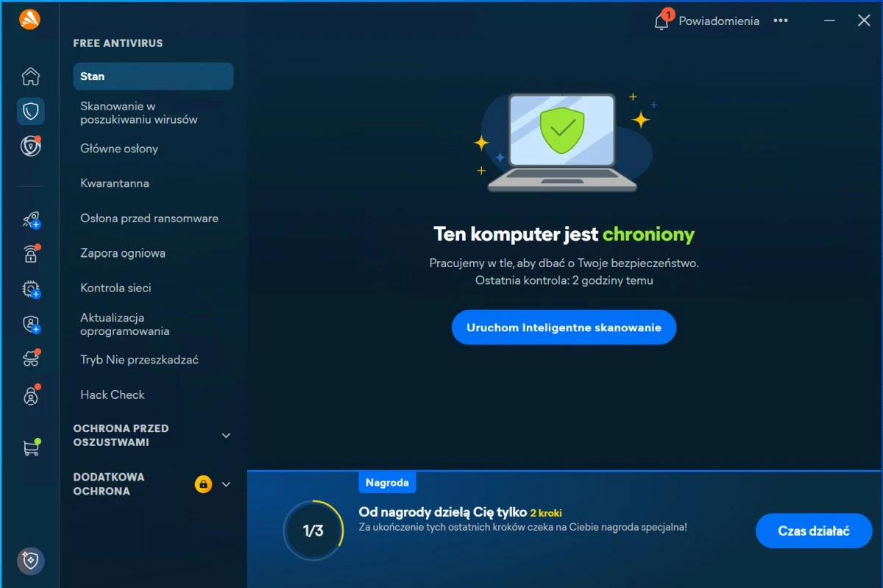Screen dimensions: 883x588
Task: Expand the Ochrona przed oszustwami section
Action: click(226, 436)
